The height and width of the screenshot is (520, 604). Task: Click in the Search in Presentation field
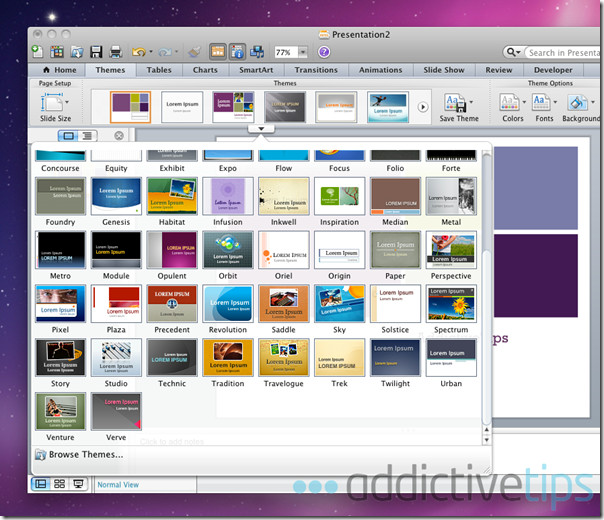[563, 52]
